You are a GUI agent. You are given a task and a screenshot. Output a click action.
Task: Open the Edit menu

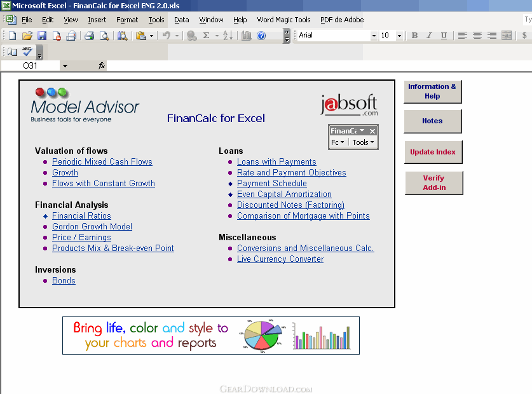point(48,20)
